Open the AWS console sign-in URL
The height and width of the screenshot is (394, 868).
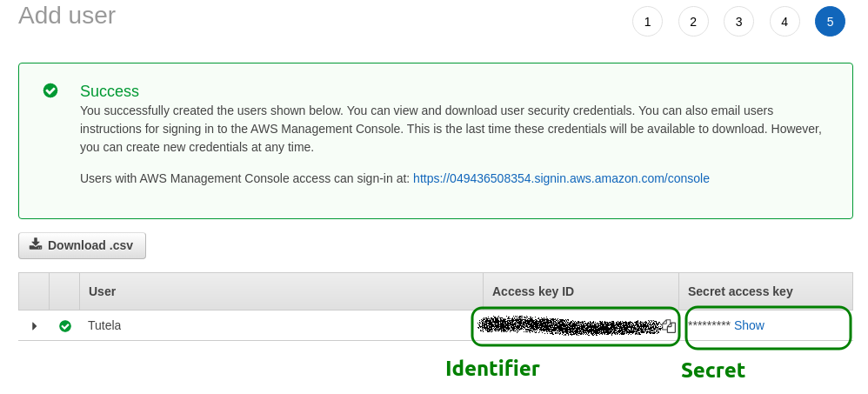tap(561, 178)
